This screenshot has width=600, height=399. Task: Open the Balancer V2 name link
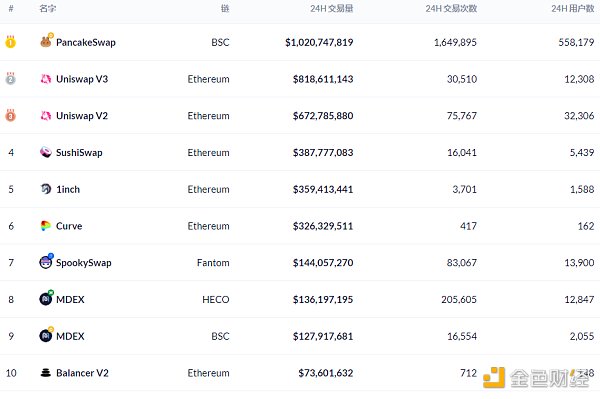coord(82,373)
